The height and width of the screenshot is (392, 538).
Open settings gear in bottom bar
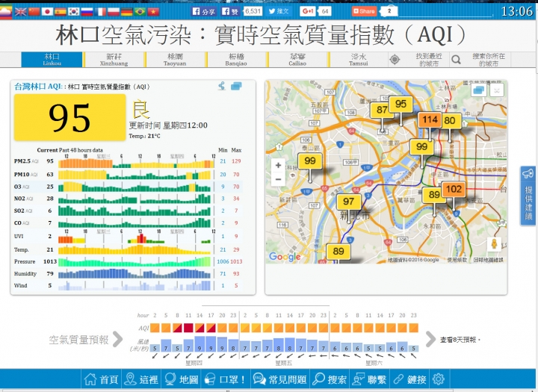coord(438,379)
